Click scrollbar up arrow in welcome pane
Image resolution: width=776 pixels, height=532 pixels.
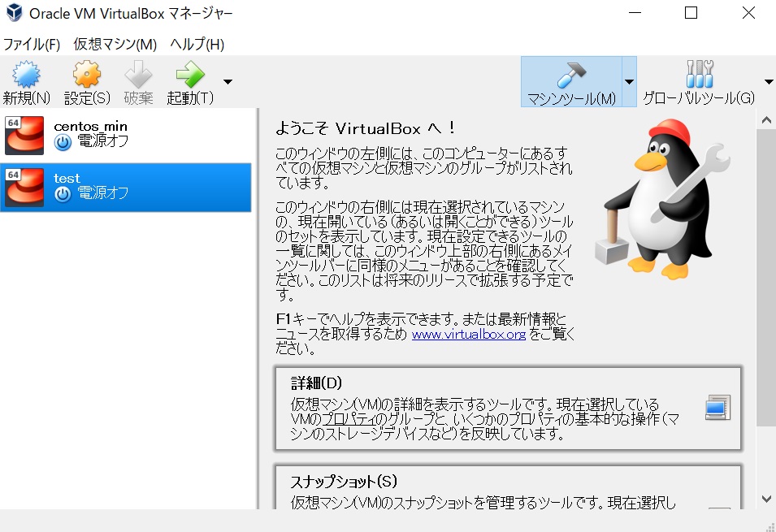pyautogui.click(x=766, y=119)
